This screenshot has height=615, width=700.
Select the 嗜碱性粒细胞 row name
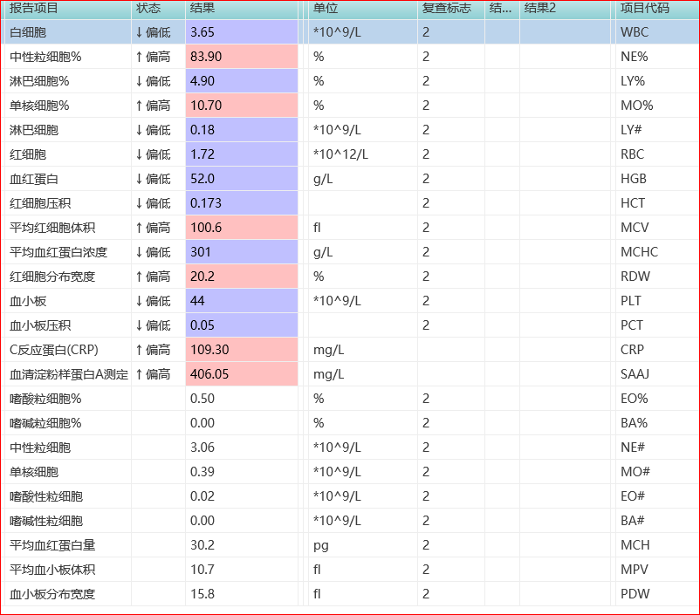(x=46, y=521)
